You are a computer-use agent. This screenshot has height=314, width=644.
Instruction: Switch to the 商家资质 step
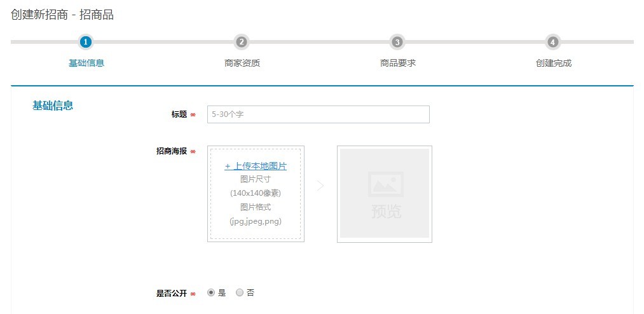(x=242, y=63)
